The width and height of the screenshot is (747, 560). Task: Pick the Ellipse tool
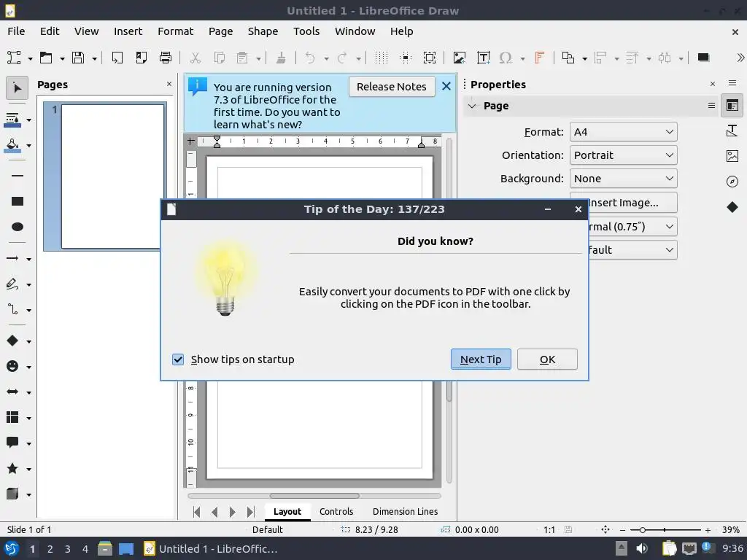tap(18, 227)
